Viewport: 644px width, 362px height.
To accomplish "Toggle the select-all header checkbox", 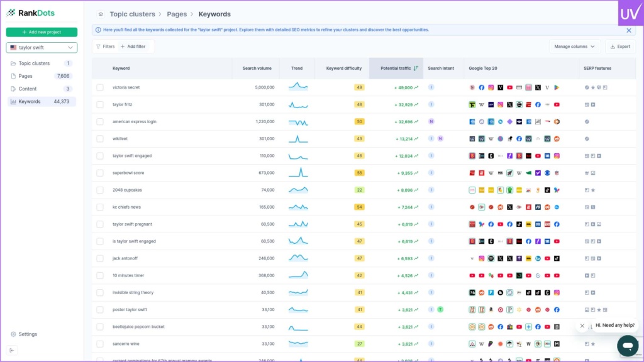I will pos(100,68).
